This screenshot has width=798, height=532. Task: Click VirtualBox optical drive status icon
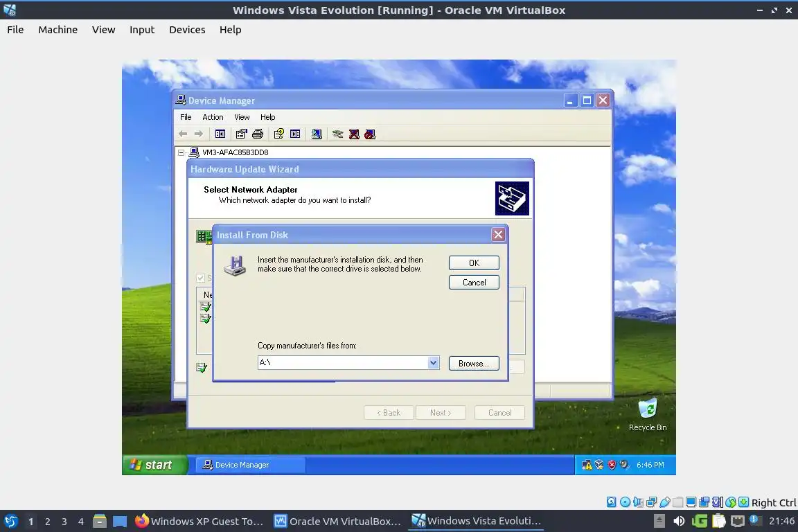(x=625, y=502)
